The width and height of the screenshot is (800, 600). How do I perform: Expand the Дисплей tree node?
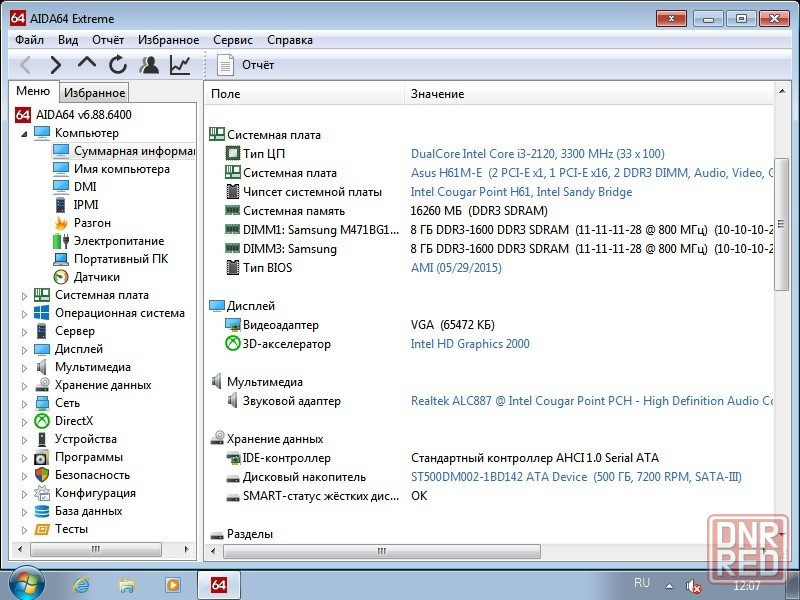click(24, 349)
